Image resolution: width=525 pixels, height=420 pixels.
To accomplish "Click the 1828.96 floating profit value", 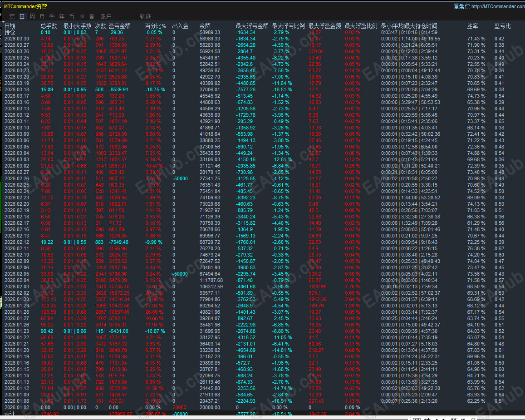I will point(318,287).
